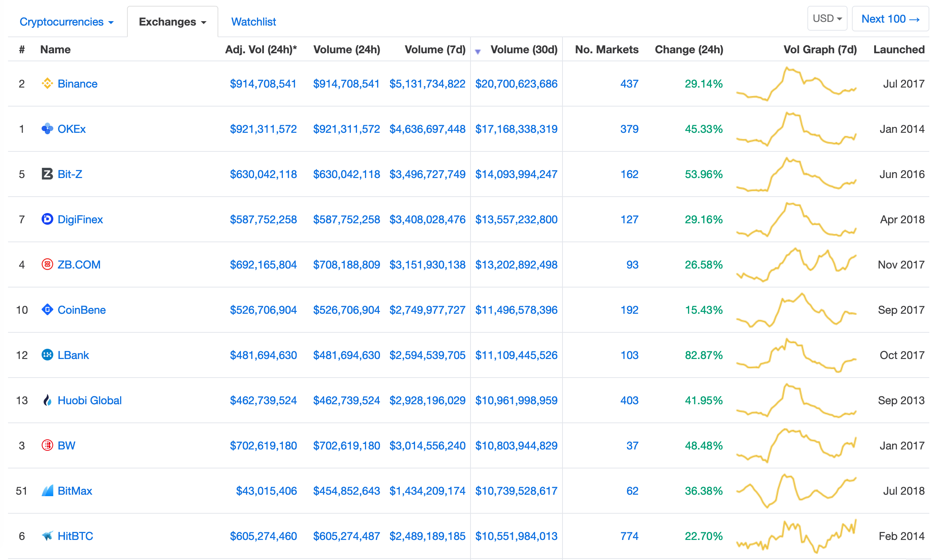Sort by Adj. Vol (24h) column

coord(261,50)
